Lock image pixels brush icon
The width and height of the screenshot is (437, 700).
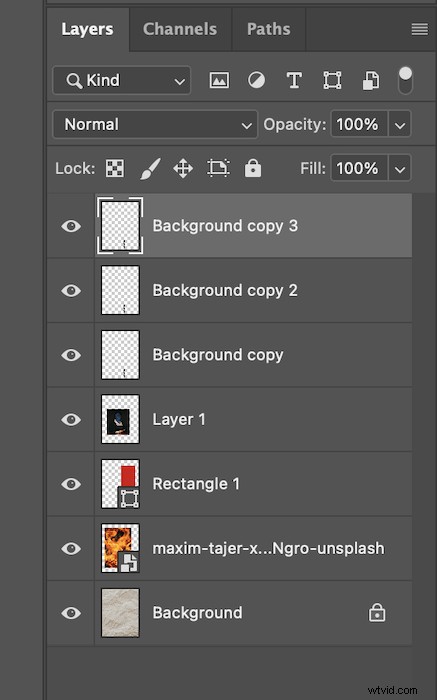[x=150, y=169]
